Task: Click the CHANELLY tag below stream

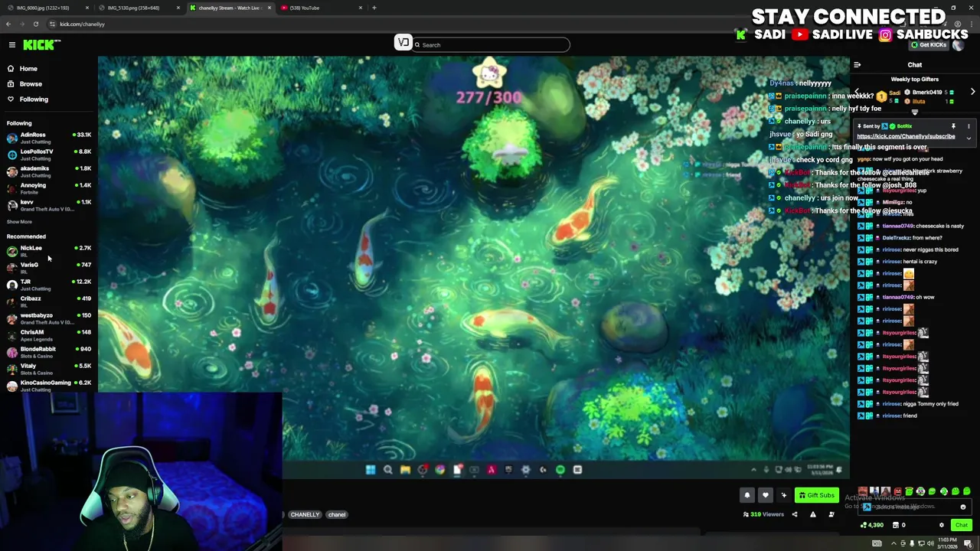Action: 305,514
